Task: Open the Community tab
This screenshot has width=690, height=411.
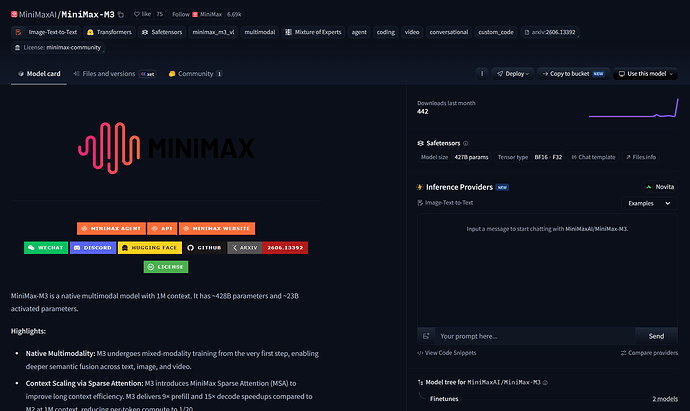Action: coord(195,74)
